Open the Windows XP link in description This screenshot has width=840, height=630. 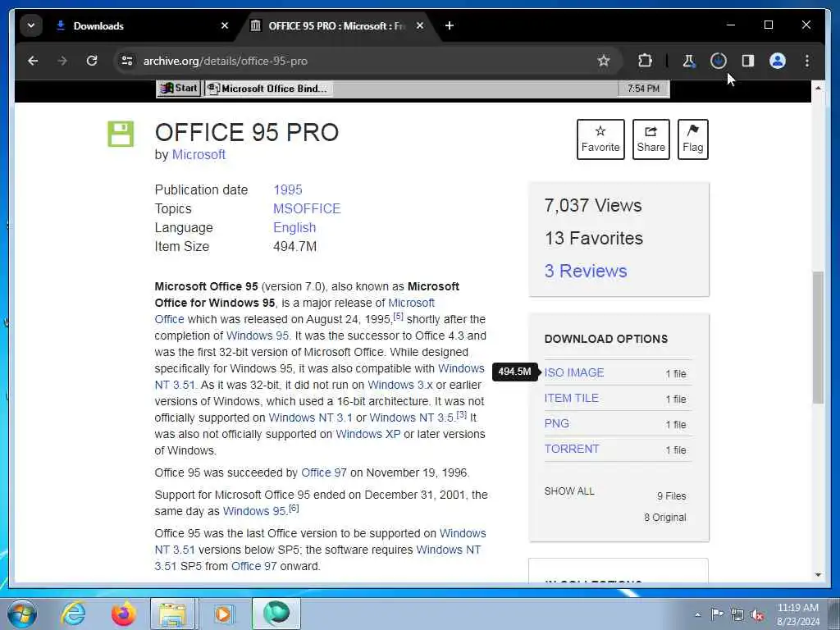click(x=368, y=435)
